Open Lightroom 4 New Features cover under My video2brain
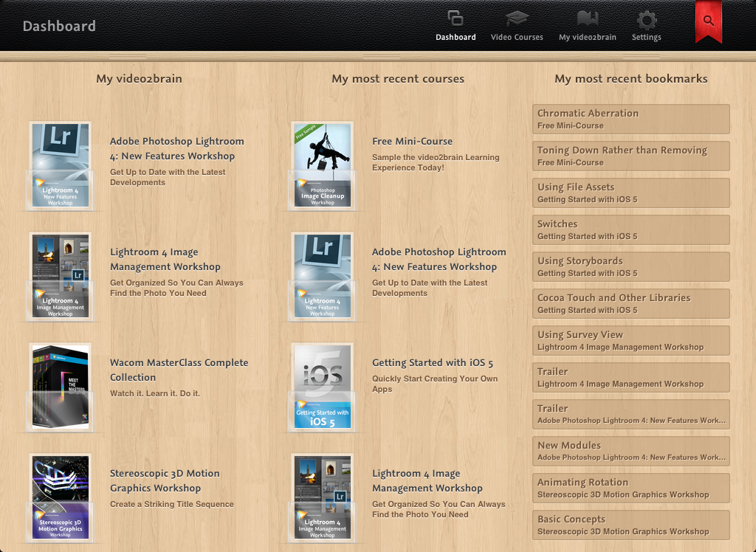The height and width of the screenshot is (552, 756). click(61, 165)
